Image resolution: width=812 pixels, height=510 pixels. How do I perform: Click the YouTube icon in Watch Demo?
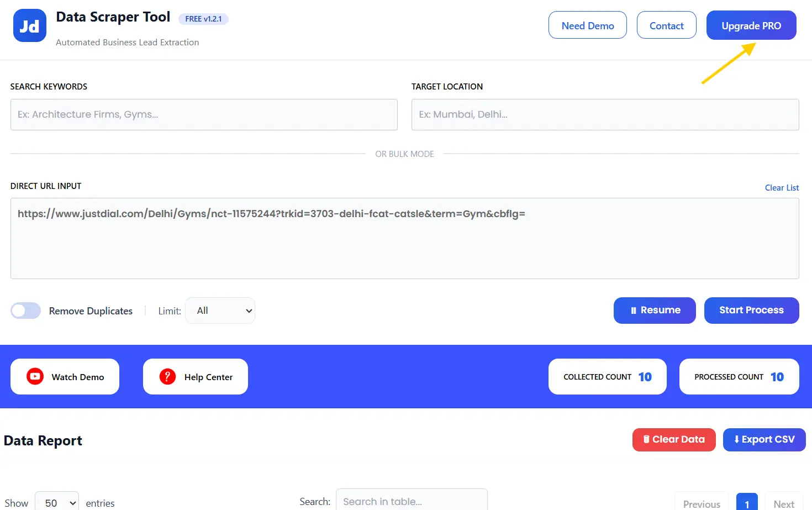(35, 377)
